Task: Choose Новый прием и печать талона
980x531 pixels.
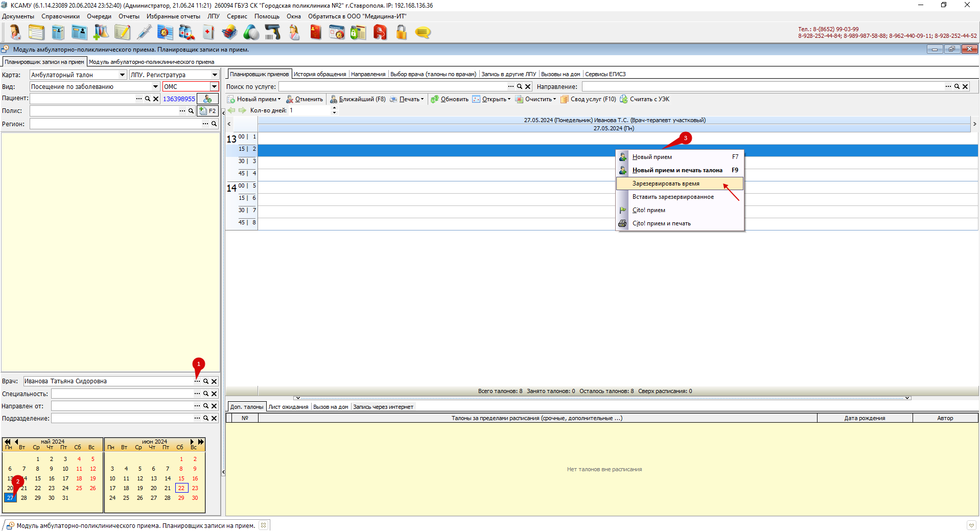Action: click(680, 170)
